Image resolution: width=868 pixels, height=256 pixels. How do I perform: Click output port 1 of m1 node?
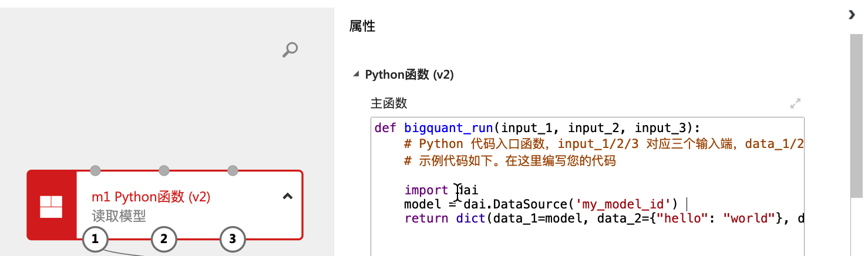tap(95, 239)
